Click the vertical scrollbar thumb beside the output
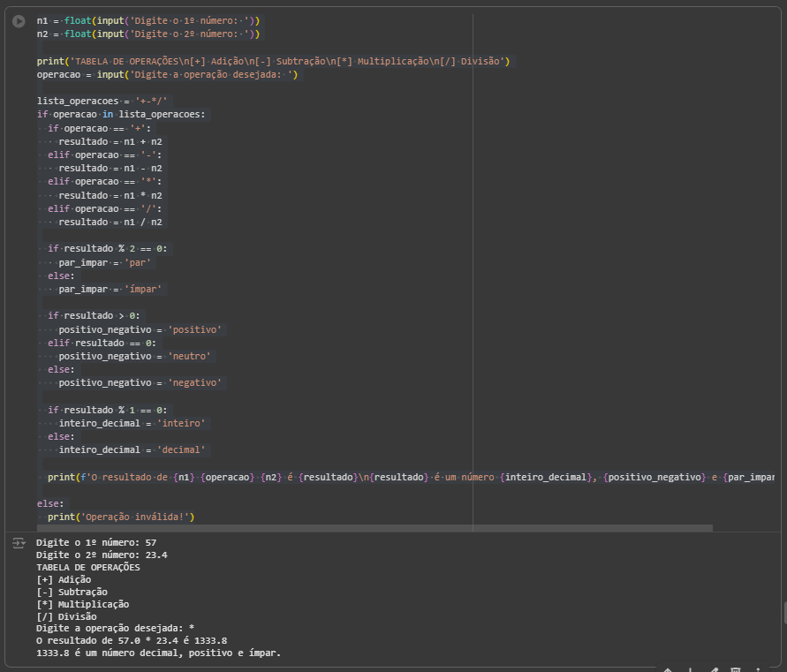Image resolution: width=787 pixels, height=672 pixels. point(784,613)
